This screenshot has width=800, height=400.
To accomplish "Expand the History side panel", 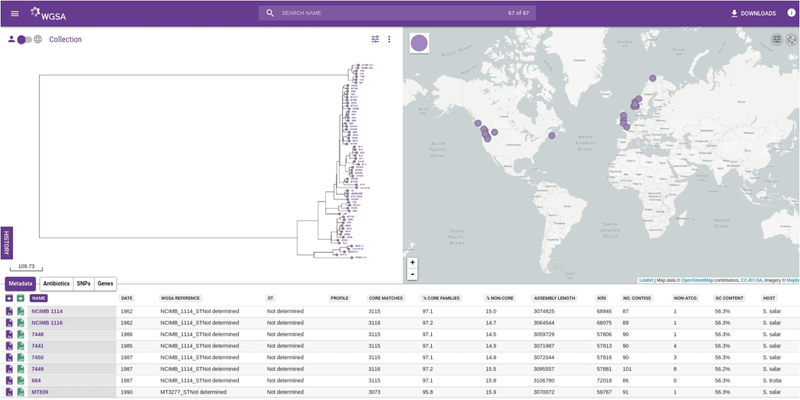I will coord(5,244).
